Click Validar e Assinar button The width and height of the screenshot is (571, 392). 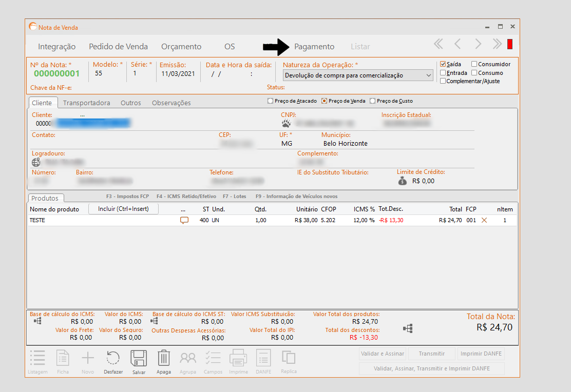point(383,354)
